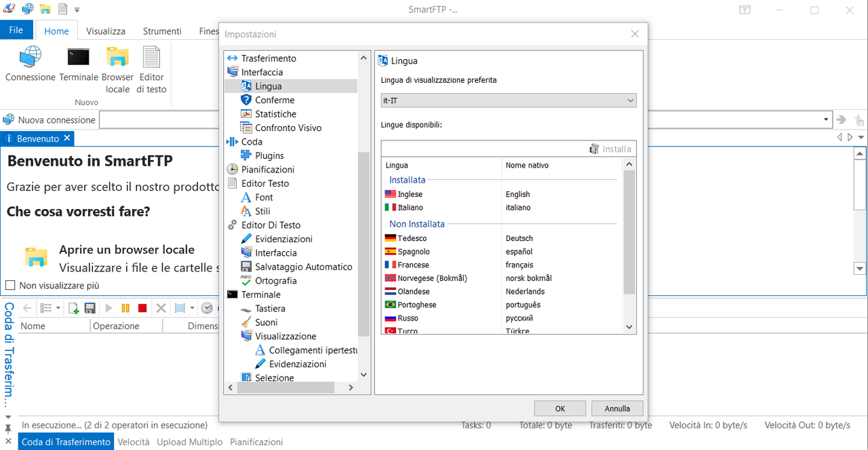Switch to Velocità bottom tab
This screenshot has width=868, height=450.
134,442
